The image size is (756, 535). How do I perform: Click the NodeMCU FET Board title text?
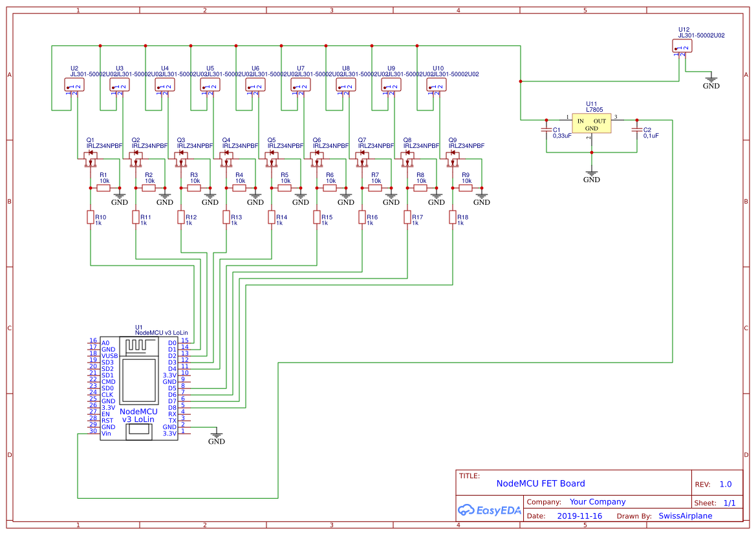[541, 483]
